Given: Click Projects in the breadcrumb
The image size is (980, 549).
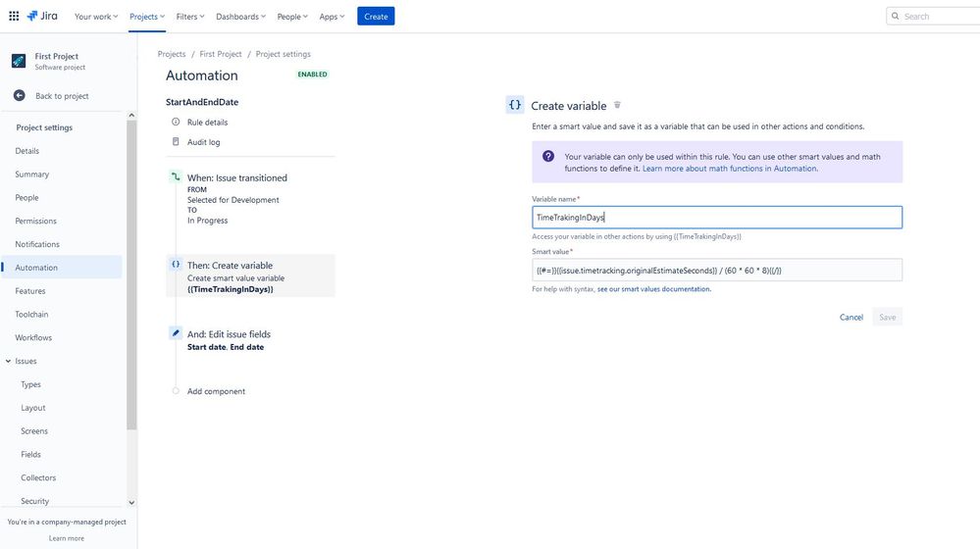Looking at the screenshot, I should [x=172, y=54].
